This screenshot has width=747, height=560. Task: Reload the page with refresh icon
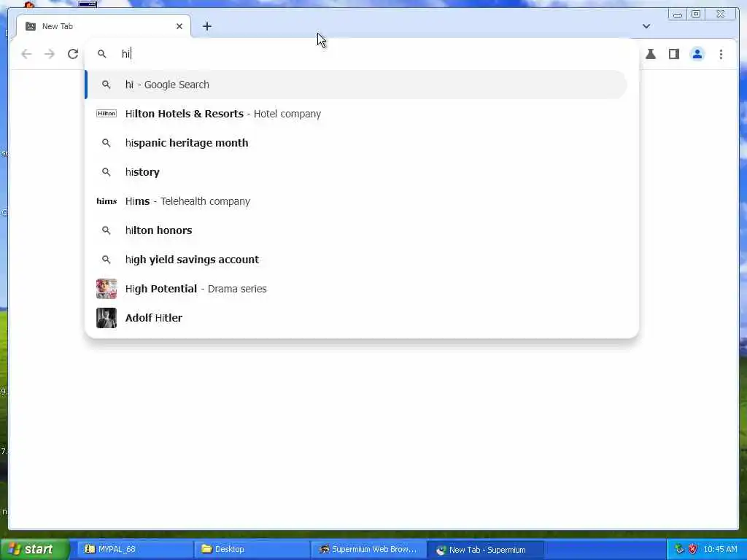(73, 54)
